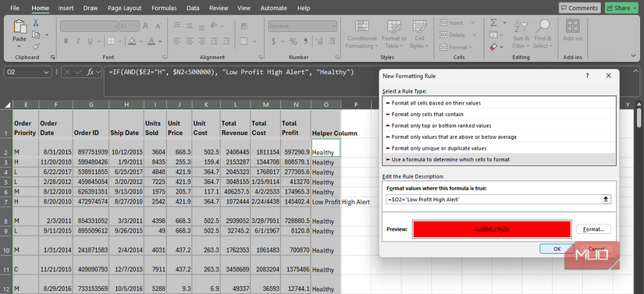Image resolution: width=644 pixels, height=294 pixels.
Task: Click the Font Color A swatch
Action: 151,41
